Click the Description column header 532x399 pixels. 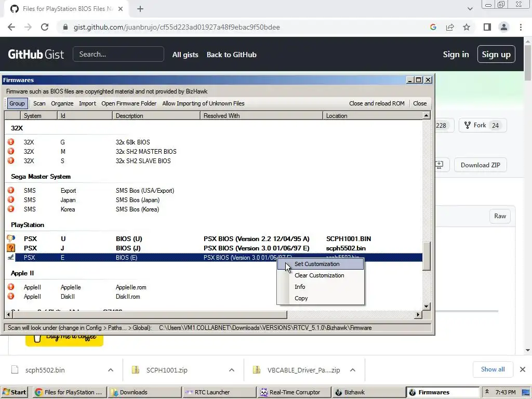[156, 116]
